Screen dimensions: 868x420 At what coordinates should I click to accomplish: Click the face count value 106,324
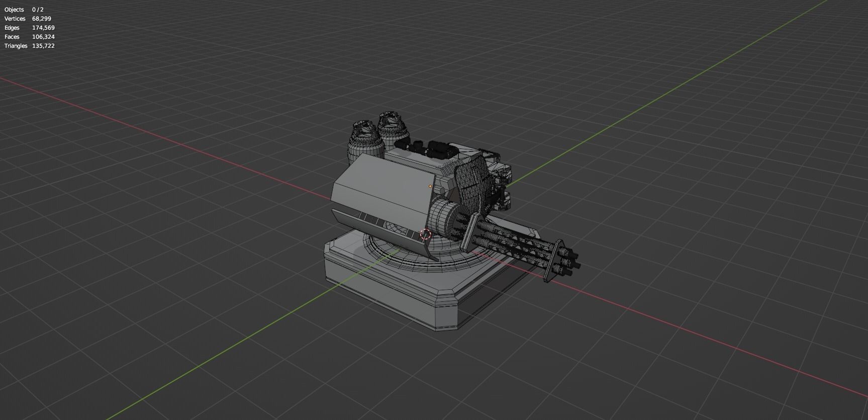[43, 37]
